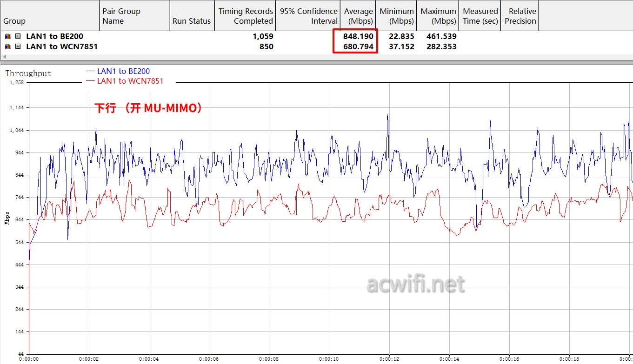Click the 344 y-axis label
Screen dimensions: 633x364
(x=19, y=287)
